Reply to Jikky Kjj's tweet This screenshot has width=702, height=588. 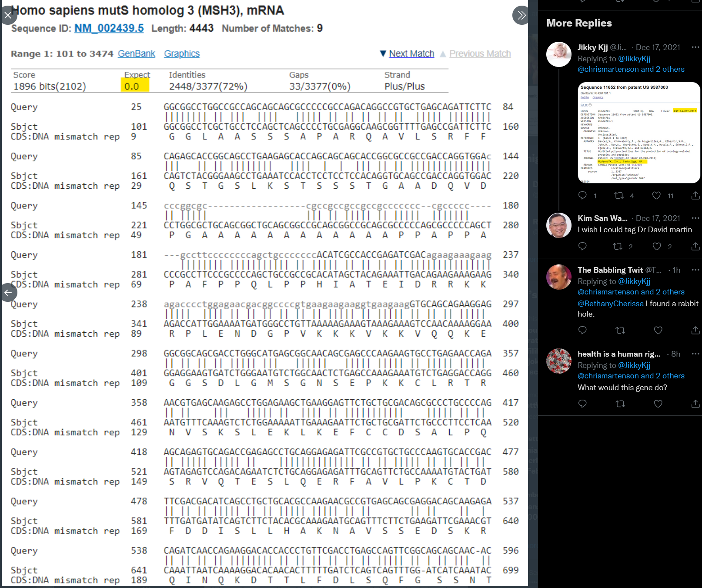583,196
